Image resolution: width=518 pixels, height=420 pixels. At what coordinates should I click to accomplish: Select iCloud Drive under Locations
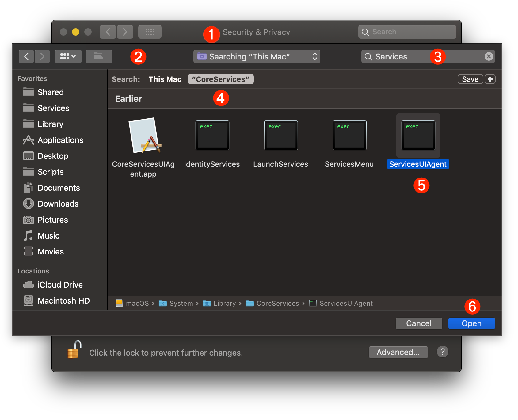[x=60, y=284]
